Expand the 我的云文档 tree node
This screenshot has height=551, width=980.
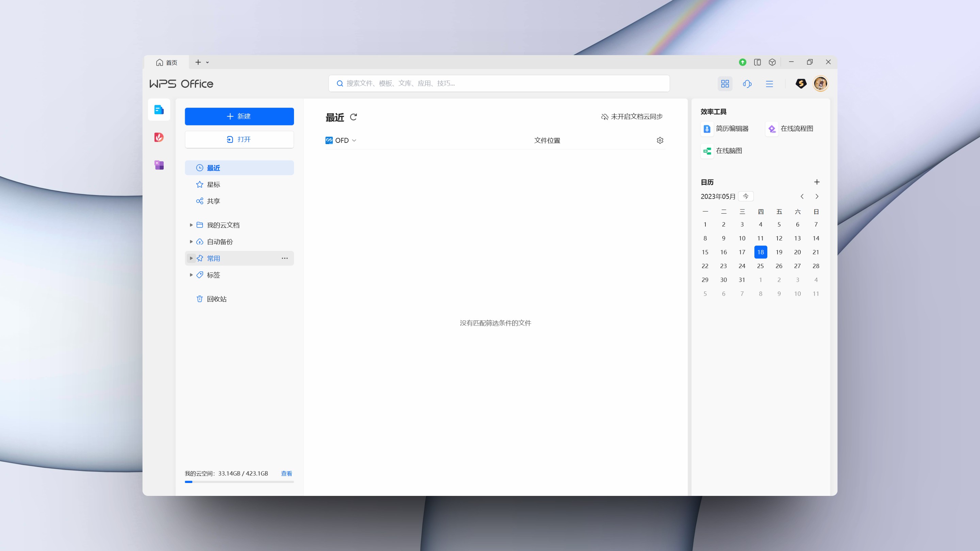191,225
